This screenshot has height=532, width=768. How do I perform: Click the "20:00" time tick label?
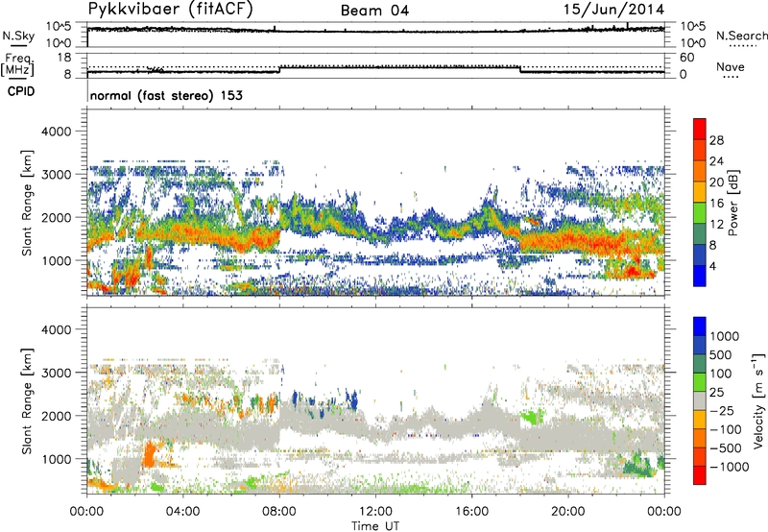[x=568, y=512]
